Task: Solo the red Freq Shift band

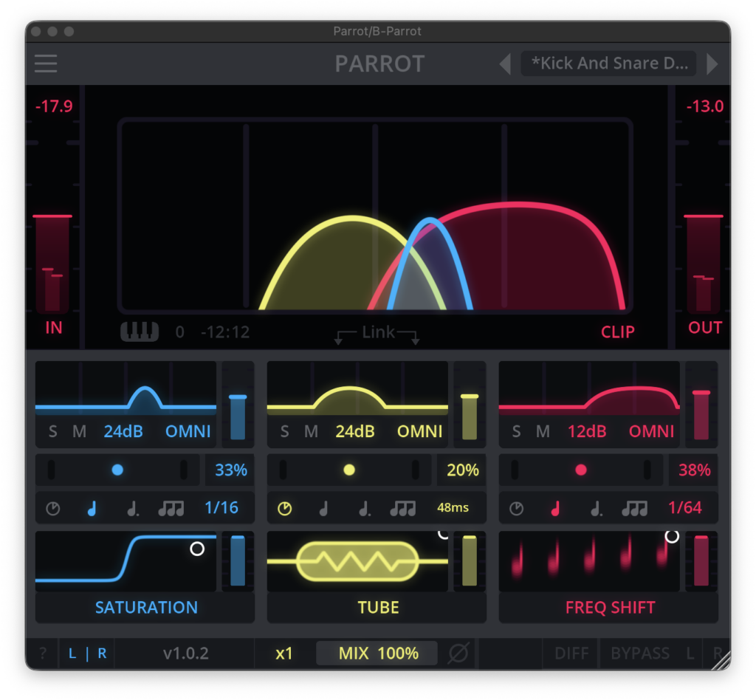Action: pyautogui.click(x=516, y=431)
